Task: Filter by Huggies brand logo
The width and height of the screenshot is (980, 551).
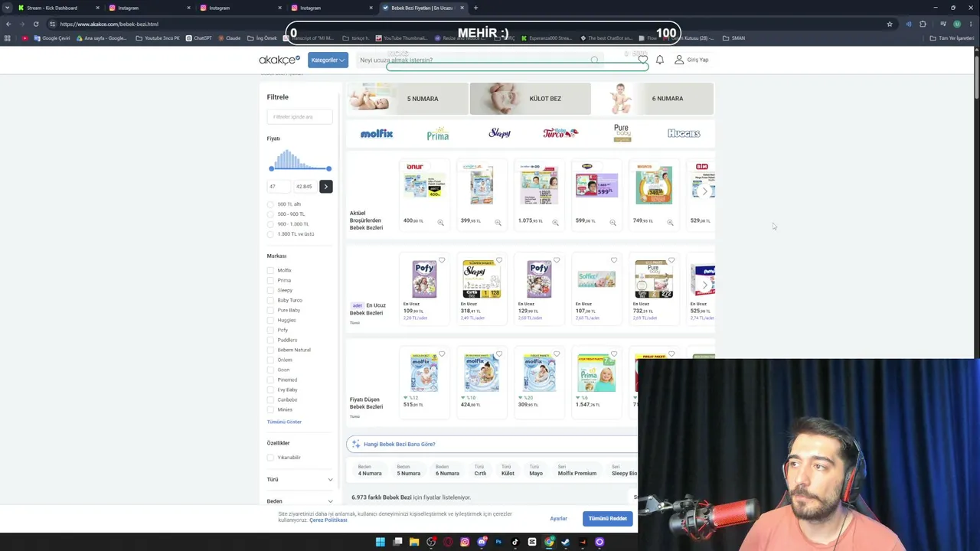Action: pos(684,133)
